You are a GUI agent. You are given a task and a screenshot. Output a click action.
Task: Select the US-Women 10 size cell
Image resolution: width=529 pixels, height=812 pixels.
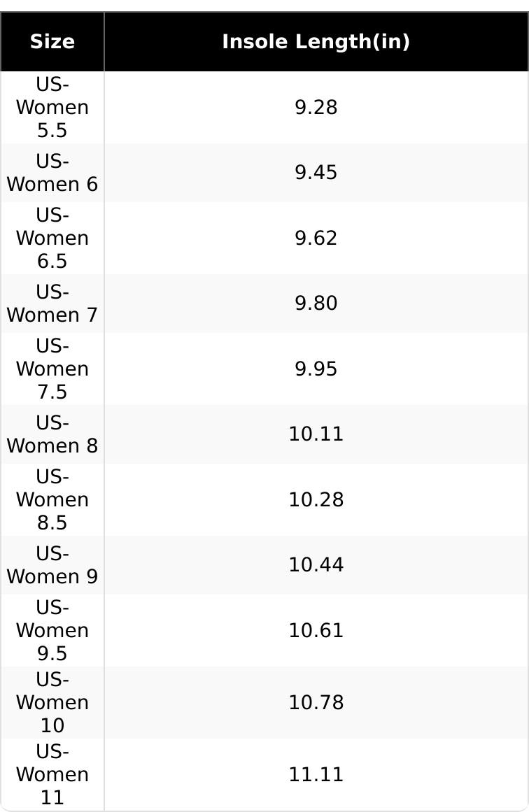52,702
